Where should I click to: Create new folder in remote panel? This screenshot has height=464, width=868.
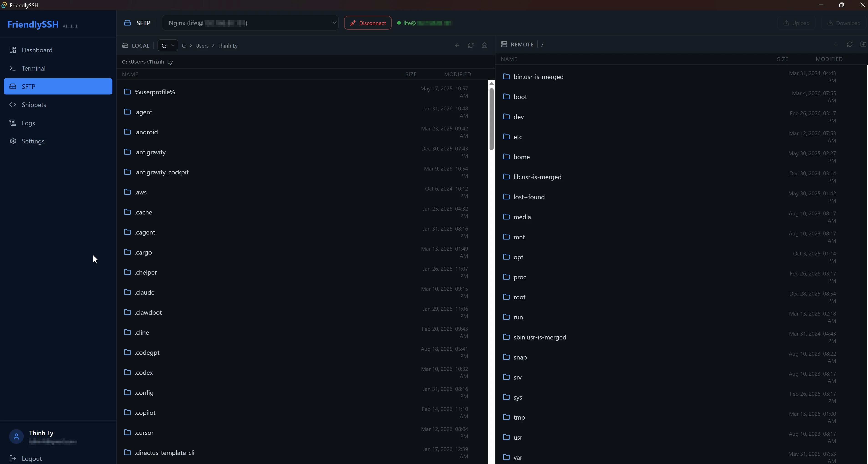click(x=863, y=44)
